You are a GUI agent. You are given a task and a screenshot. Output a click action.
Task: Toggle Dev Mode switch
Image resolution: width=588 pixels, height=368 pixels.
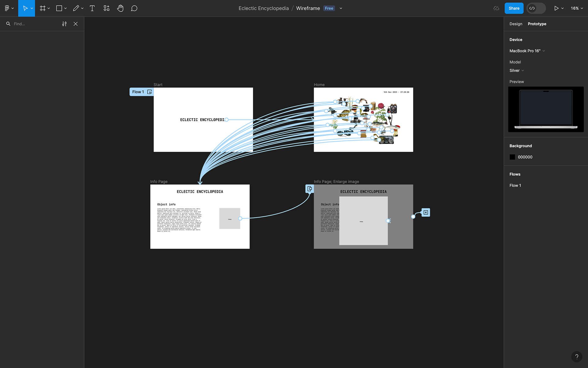click(x=536, y=8)
